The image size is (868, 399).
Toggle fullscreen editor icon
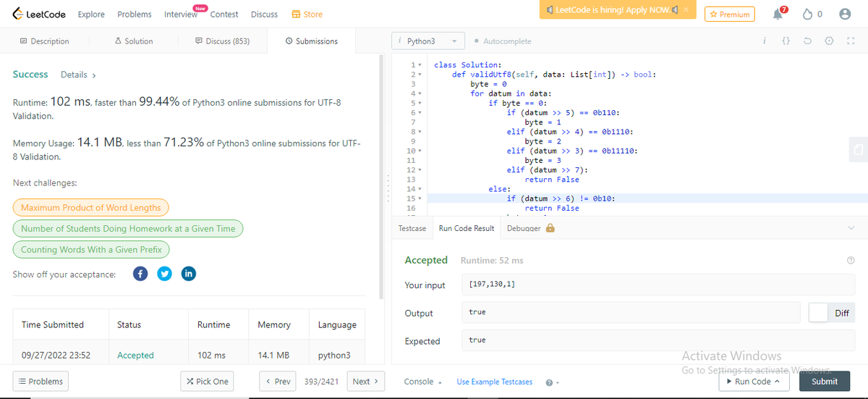click(x=851, y=41)
